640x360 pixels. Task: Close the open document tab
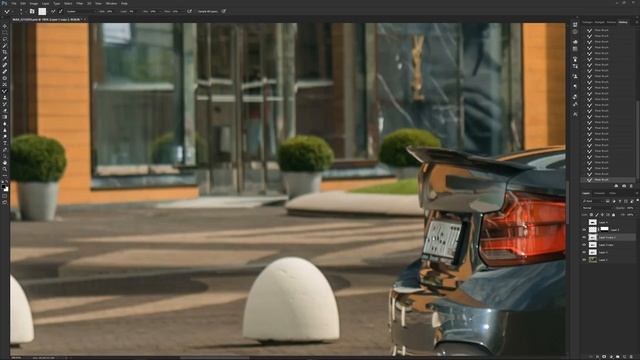click(x=84, y=19)
